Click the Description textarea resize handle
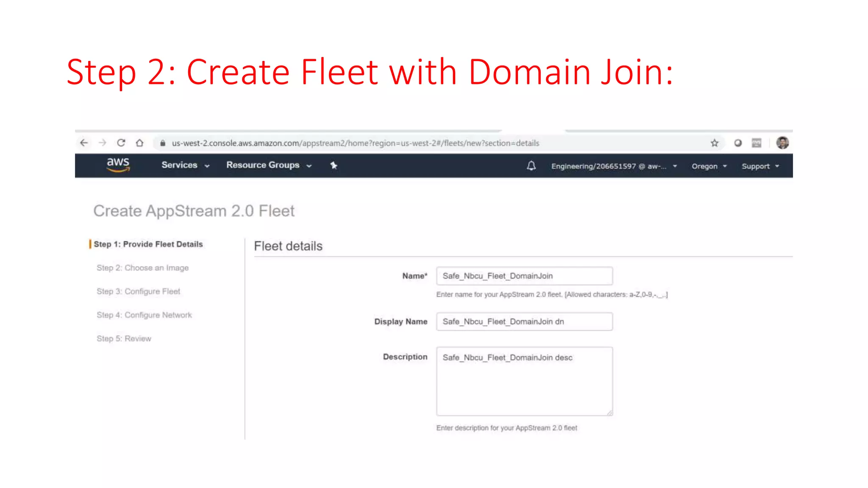868x488 pixels. coord(609,413)
